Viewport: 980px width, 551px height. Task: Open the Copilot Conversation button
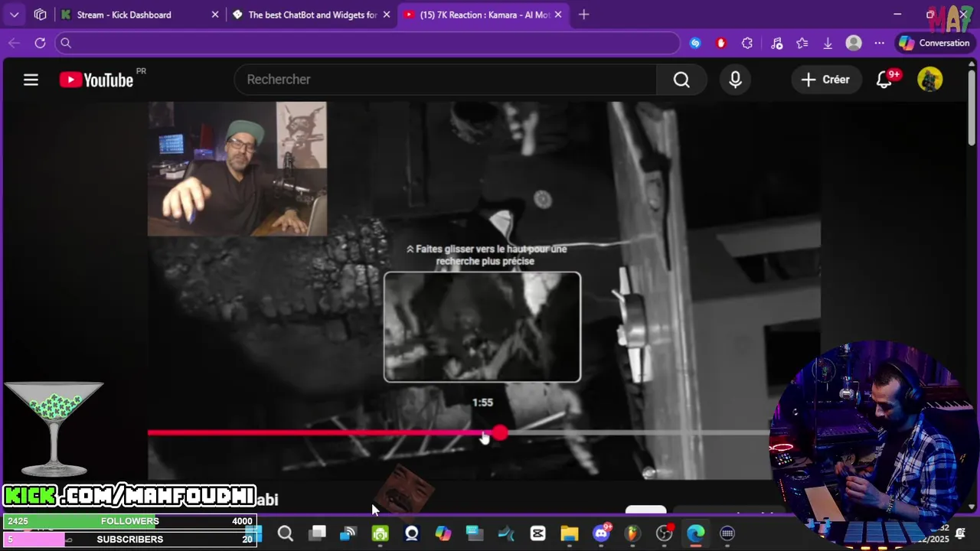(934, 43)
